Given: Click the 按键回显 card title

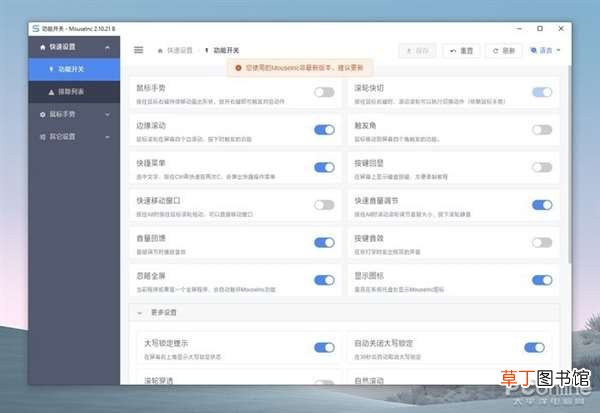Looking at the screenshot, I should pyautogui.click(x=369, y=163).
